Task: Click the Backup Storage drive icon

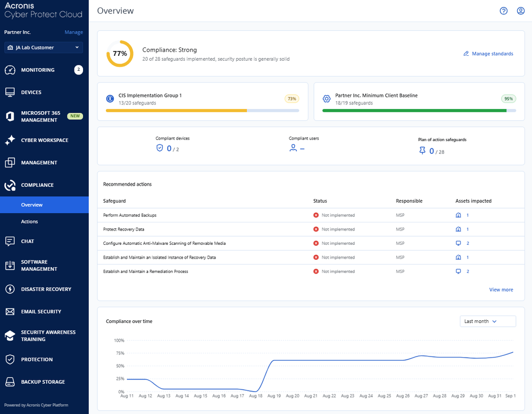Action: pyautogui.click(x=10, y=382)
